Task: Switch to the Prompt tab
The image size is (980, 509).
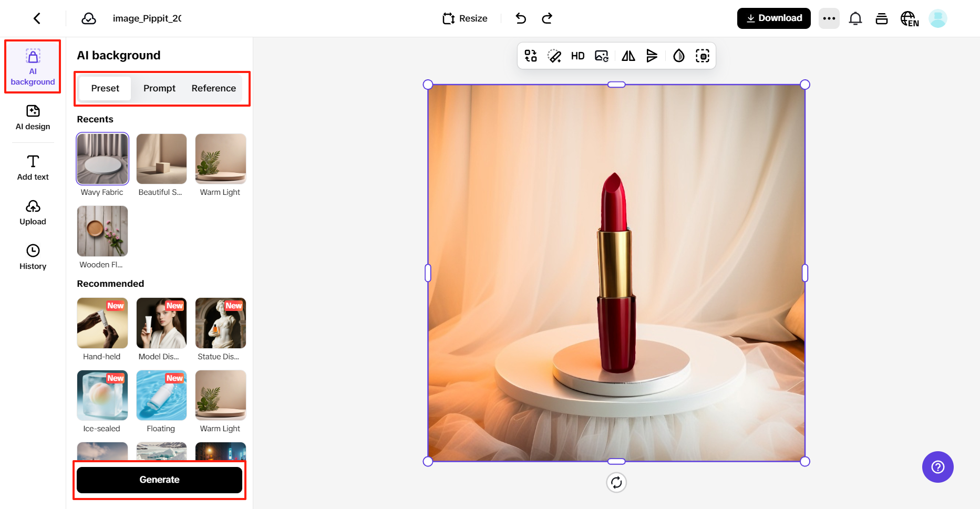Action: (x=159, y=88)
